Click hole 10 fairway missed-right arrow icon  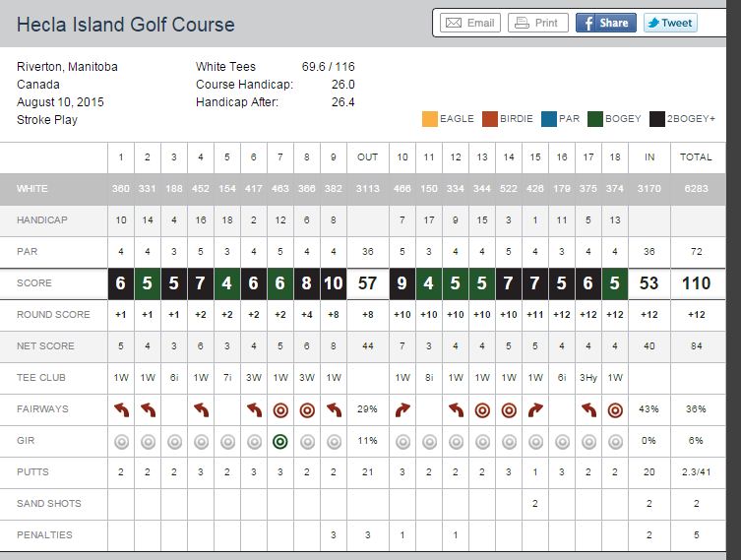[402, 408]
